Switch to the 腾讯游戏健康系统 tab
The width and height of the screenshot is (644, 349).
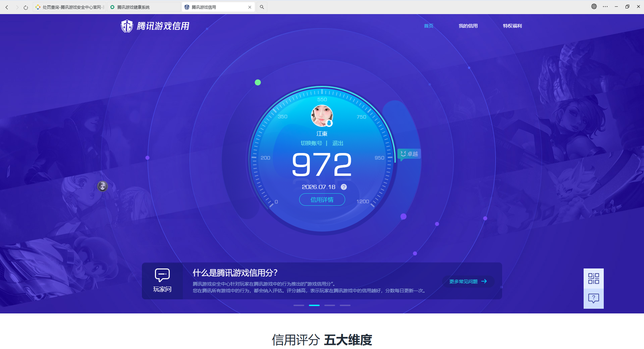coord(144,7)
